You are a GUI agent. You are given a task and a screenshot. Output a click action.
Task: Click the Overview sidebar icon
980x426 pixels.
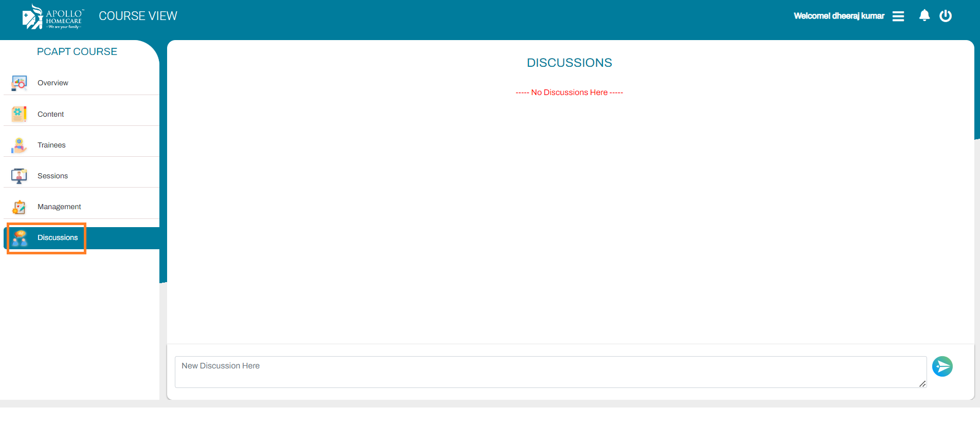(x=19, y=83)
